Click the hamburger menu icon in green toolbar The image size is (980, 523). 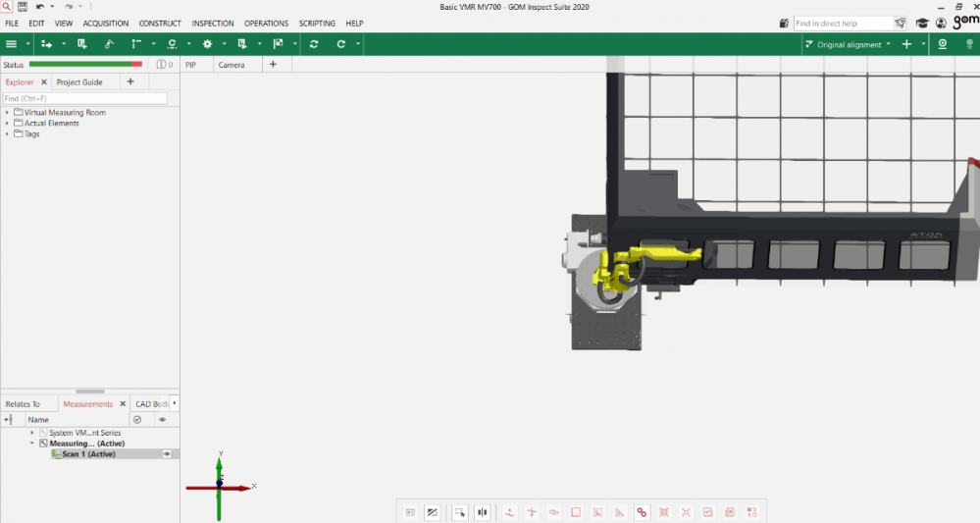pos(11,44)
